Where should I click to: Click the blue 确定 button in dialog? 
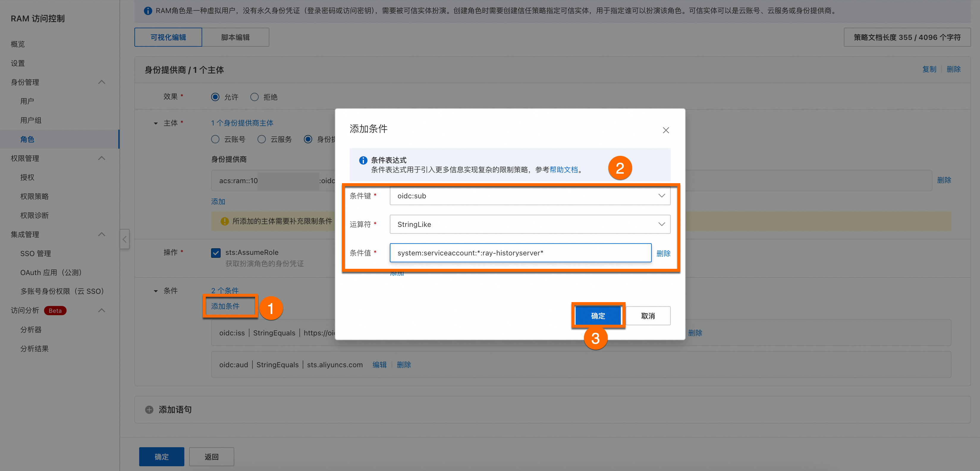click(x=598, y=316)
